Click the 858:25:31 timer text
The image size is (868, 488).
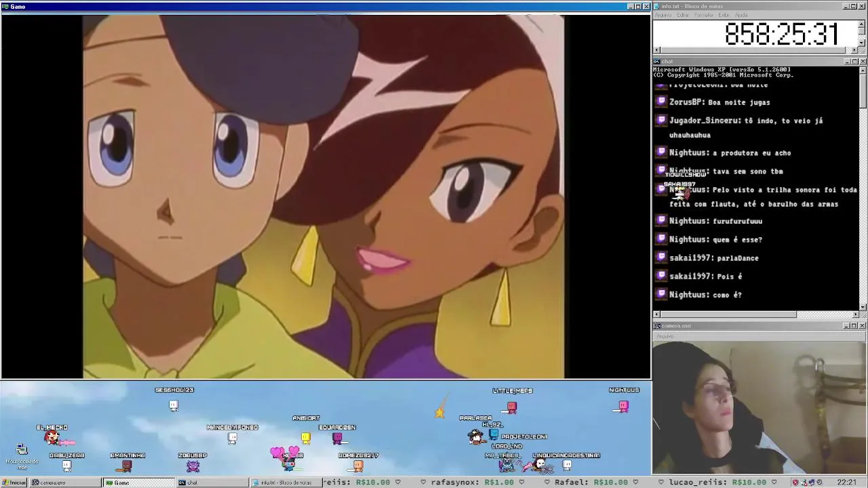(781, 34)
